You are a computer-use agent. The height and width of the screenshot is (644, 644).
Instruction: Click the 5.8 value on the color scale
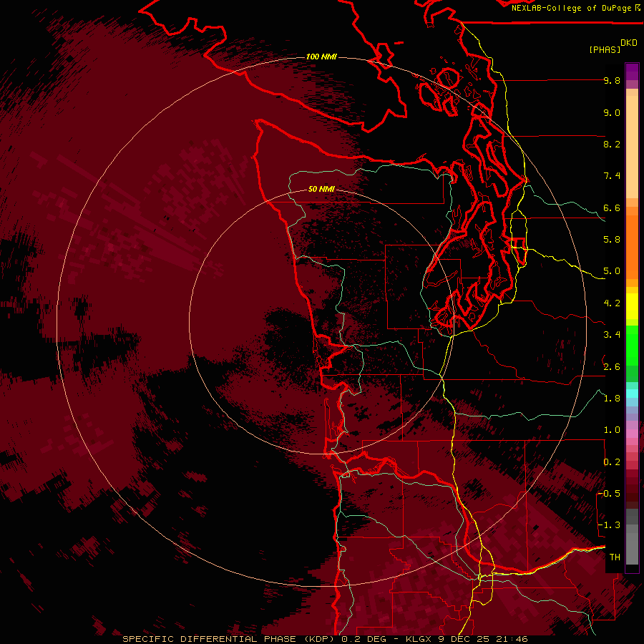pos(612,240)
